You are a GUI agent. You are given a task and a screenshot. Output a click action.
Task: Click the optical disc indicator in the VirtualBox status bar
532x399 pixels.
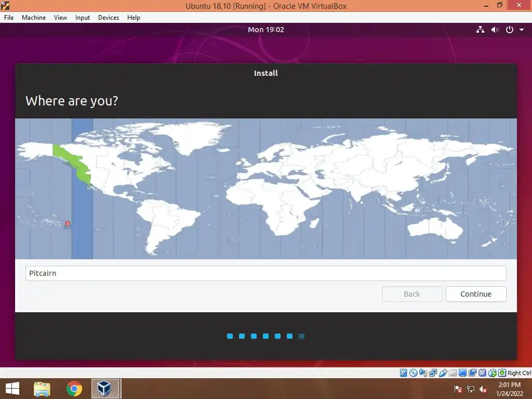[413, 373]
